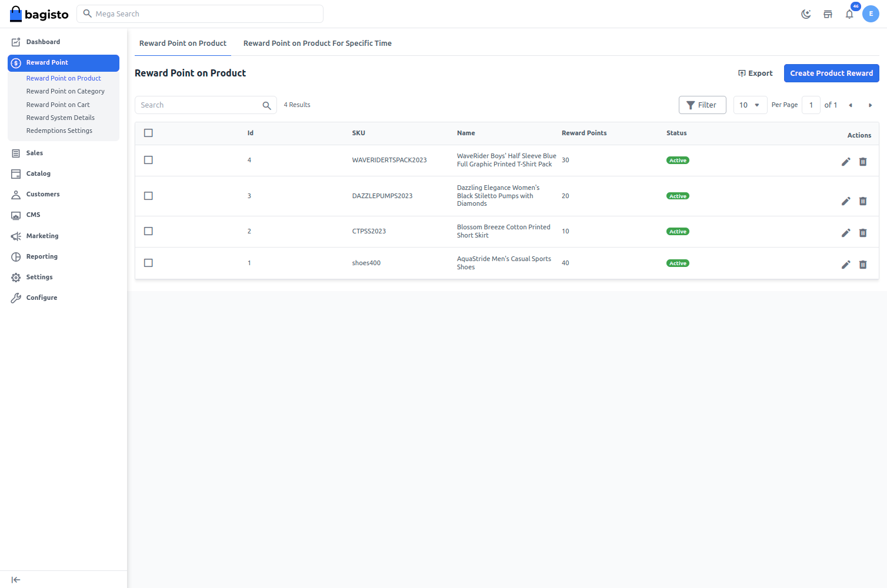
Task: Click the SKU text shoes400
Action: pos(366,263)
